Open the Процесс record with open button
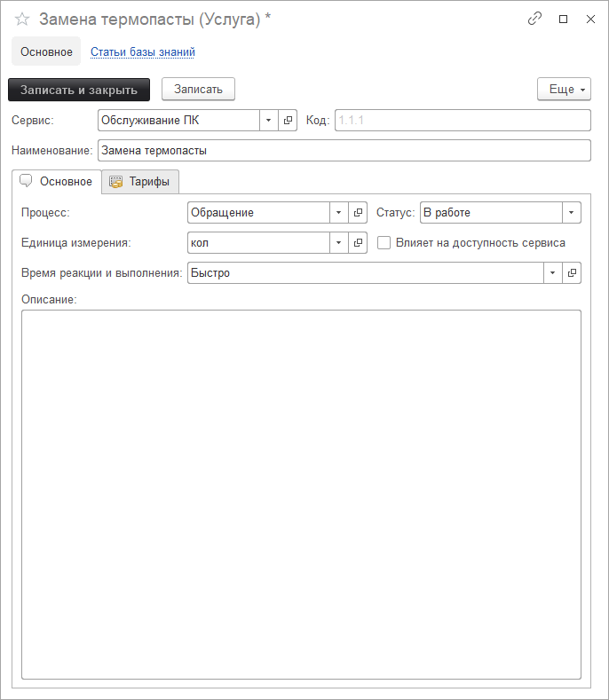609x700 pixels. point(358,213)
